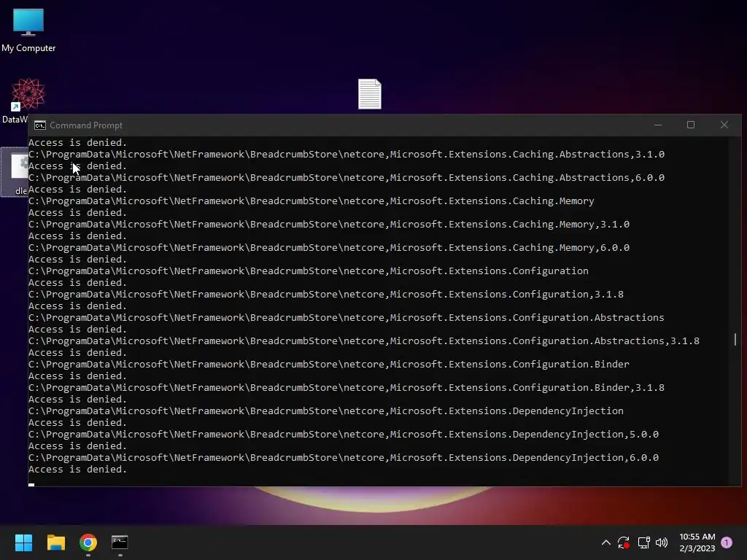This screenshot has height=560, width=747.
Task: Click the line ending Caching.Memory,6.0.0
Action: (329, 248)
